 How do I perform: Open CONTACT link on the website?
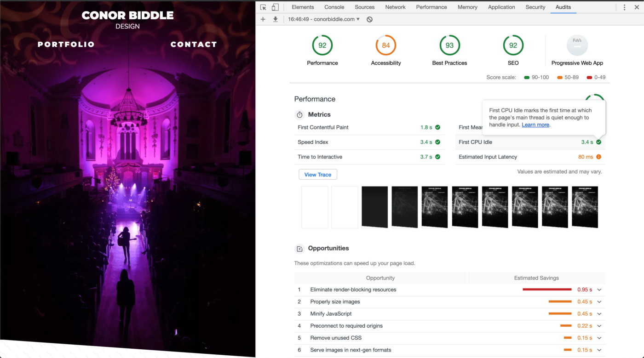[x=194, y=45]
